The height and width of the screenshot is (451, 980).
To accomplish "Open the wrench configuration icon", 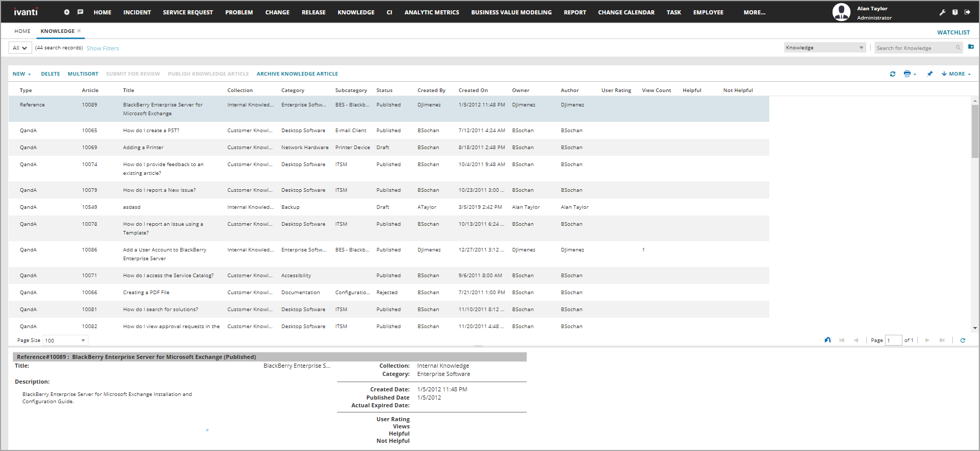I will click(x=942, y=12).
